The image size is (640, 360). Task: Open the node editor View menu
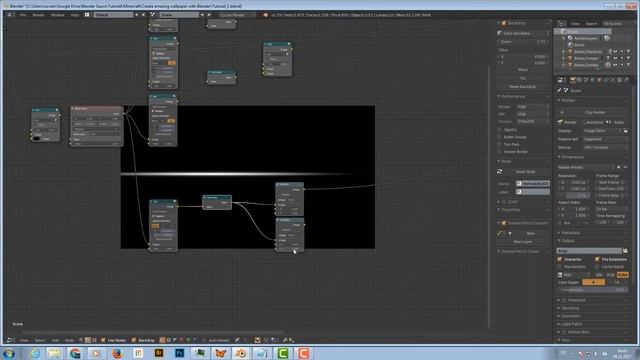[x=24, y=340]
